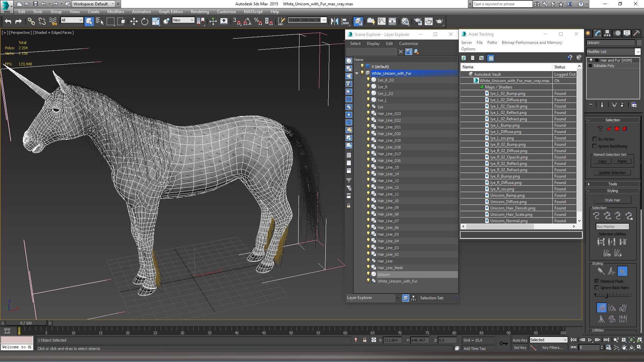
Task: Switch to Hierarchy command panel tab
Action: coord(607,33)
